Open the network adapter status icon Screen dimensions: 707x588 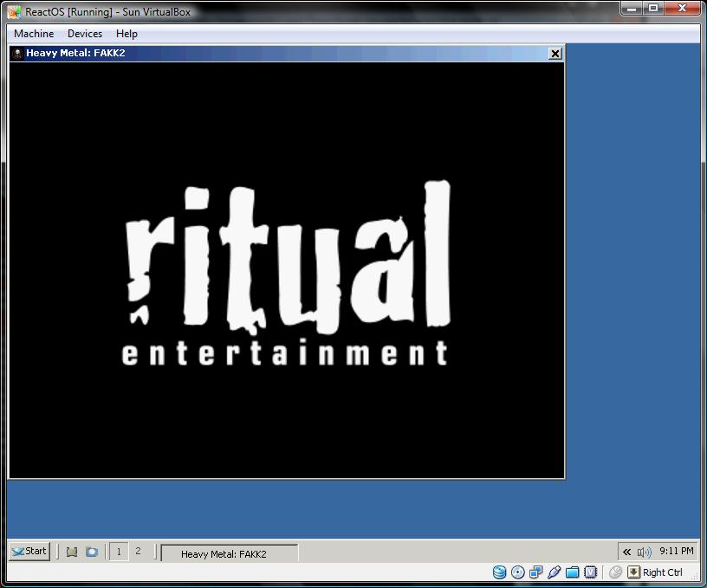click(x=536, y=572)
